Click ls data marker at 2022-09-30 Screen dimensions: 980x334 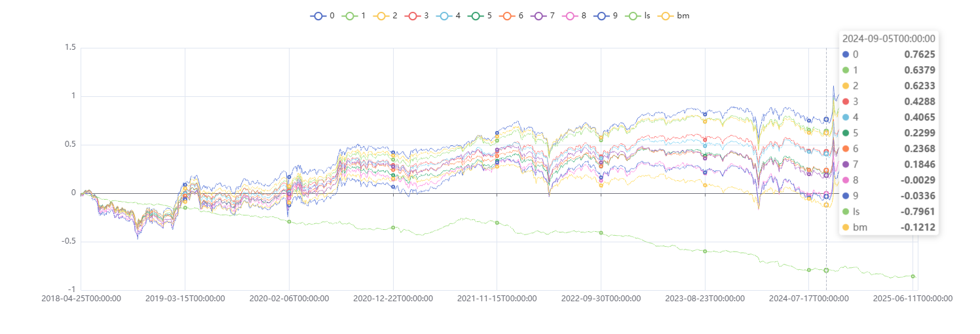tap(601, 232)
